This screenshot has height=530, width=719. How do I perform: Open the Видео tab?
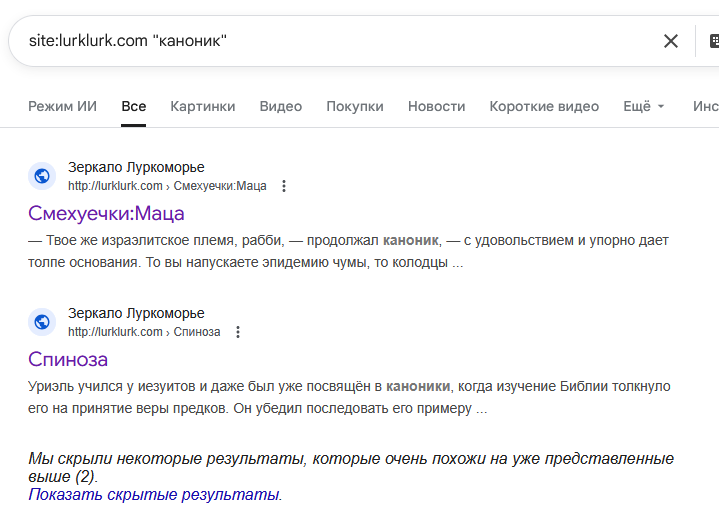[281, 106]
